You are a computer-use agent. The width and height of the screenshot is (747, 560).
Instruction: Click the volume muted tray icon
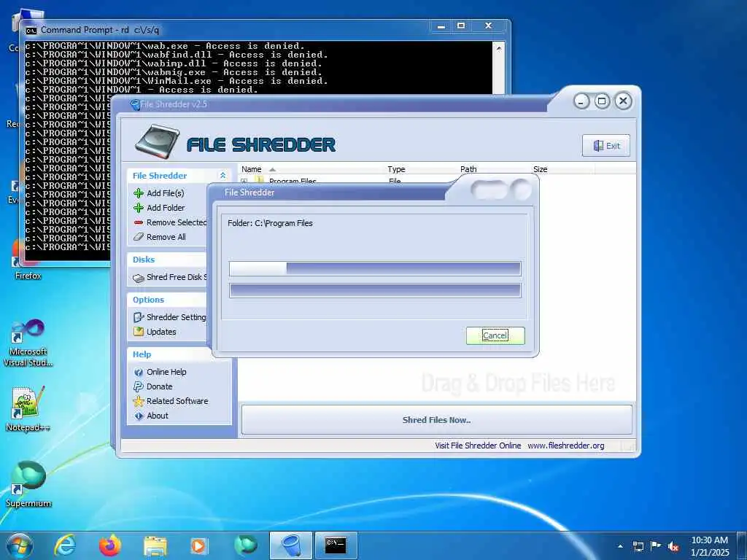tap(673, 547)
